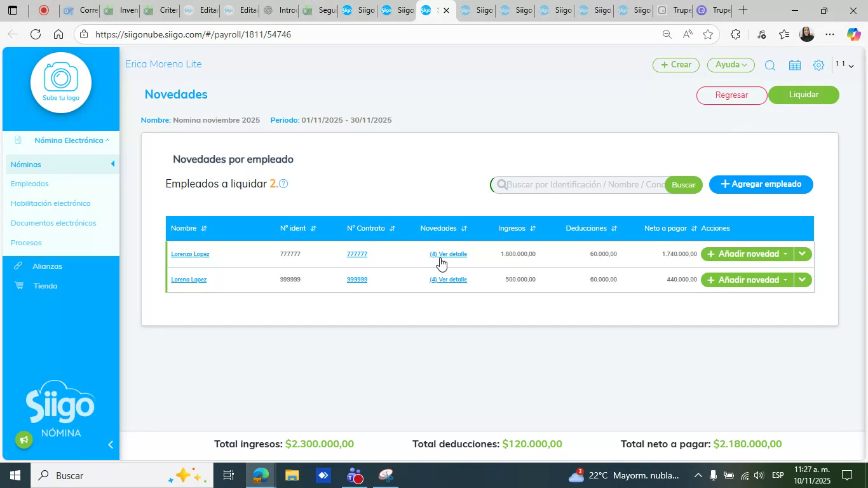Click the help question mark beside Empleados a liquidar
The image size is (868, 488).
(x=283, y=184)
